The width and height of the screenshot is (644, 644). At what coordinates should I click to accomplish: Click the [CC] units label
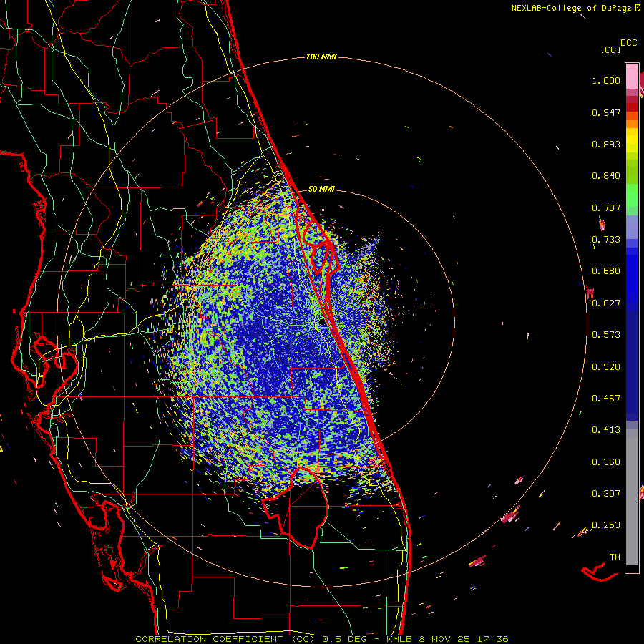point(610,49)
